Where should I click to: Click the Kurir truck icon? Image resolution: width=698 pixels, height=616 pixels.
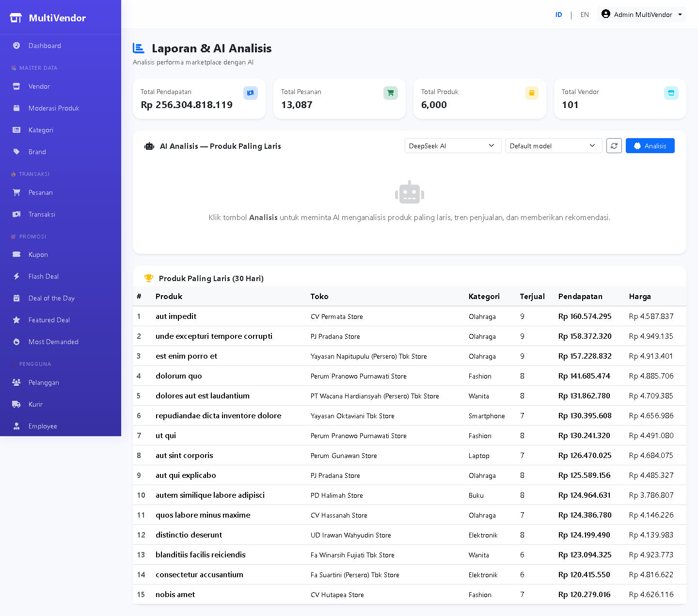16,404
